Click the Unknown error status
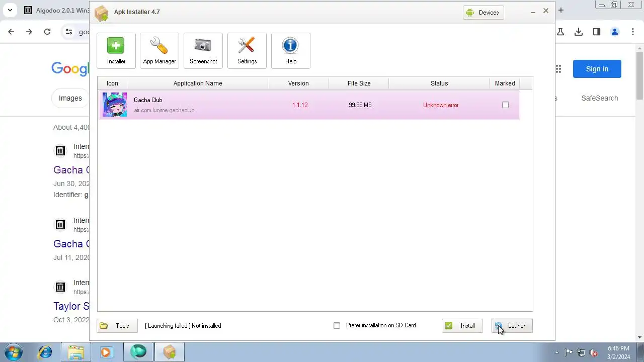 tap(441, 105)
